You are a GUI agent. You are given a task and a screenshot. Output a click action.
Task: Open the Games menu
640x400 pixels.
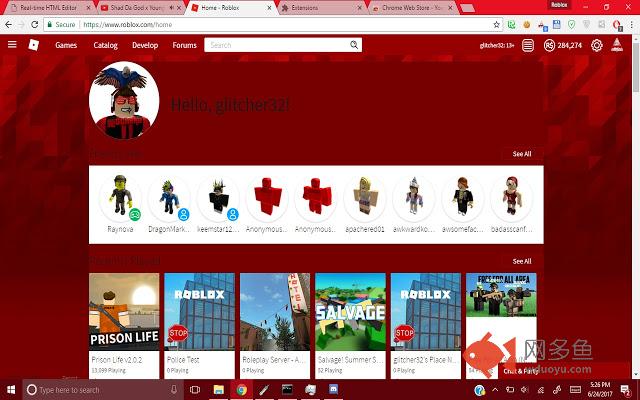click(x=66, y=45)
